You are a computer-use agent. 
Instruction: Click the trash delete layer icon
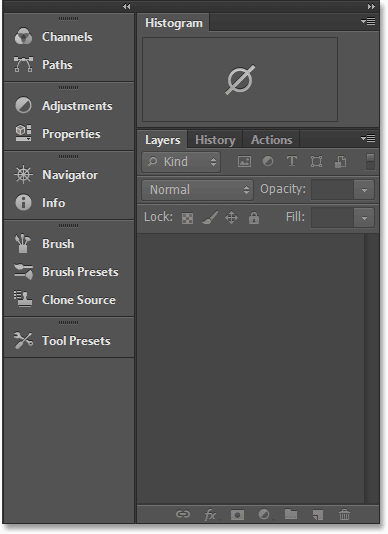point(344,514)
